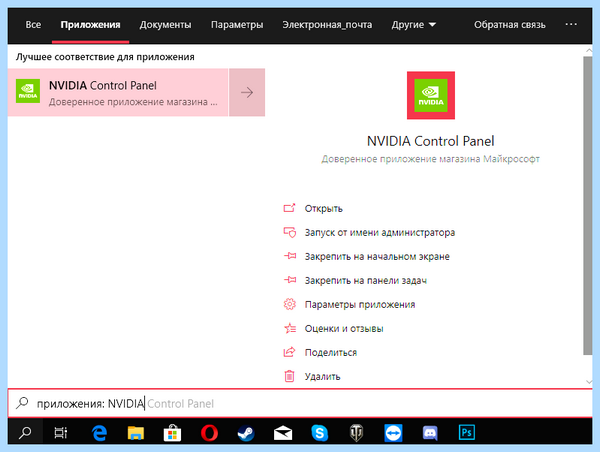Open the Mail app from taskbar

(283, 433)
